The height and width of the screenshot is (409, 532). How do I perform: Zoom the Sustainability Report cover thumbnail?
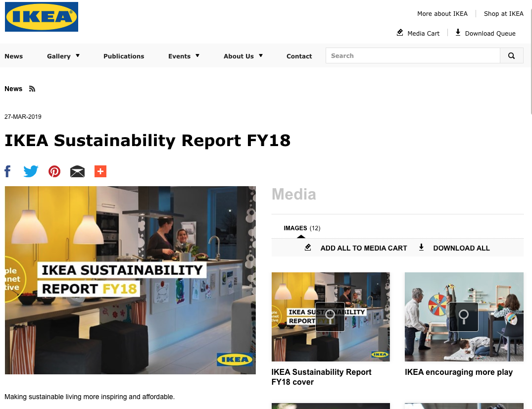pyautogui.click(x=330, y=317)
